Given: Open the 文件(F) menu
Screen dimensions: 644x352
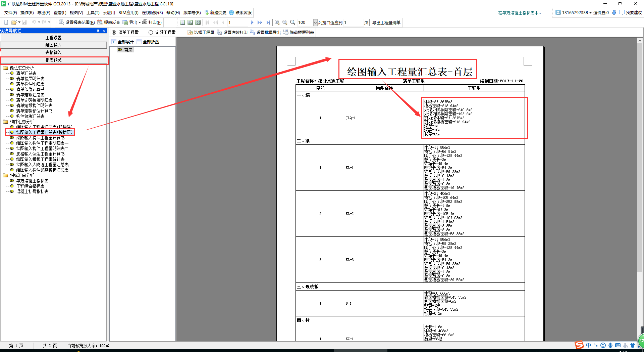Looking at the screenshot, I should 10,13.
